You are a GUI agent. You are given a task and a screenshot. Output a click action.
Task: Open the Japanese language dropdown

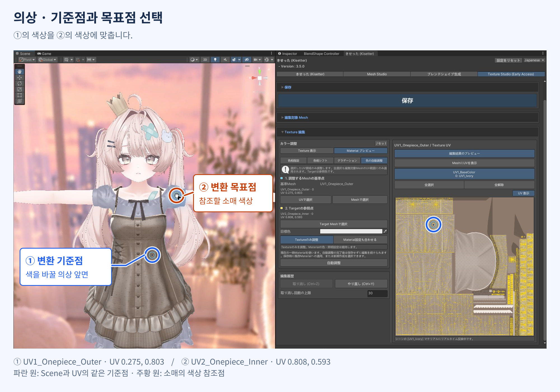tap(534, 60)
